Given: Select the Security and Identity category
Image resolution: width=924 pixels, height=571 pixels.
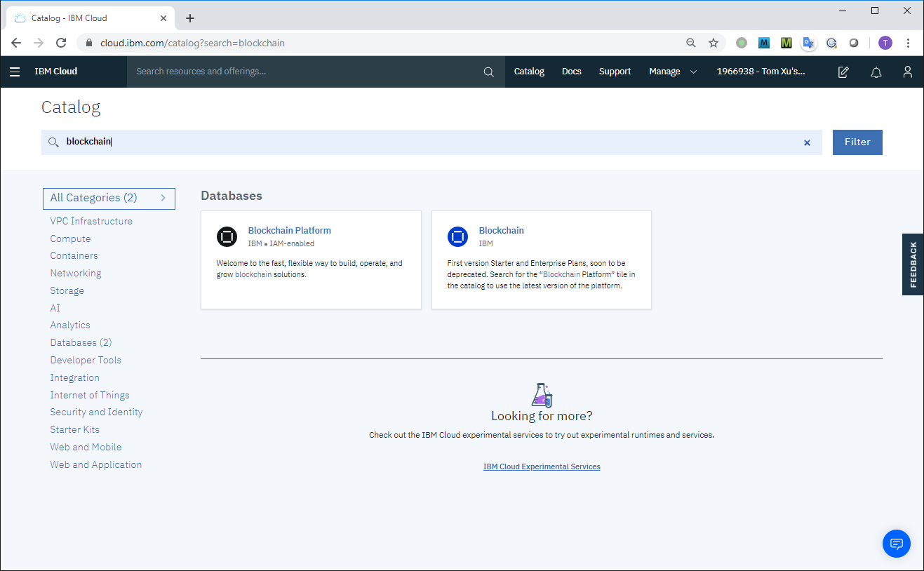Looking at the screenshot, I should coord(96,412).
